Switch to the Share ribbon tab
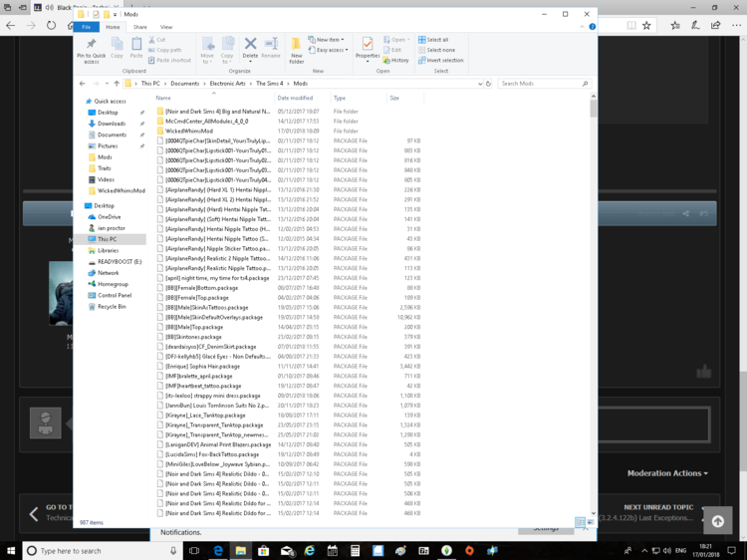 pyautogui.click(x=140, y=27)
